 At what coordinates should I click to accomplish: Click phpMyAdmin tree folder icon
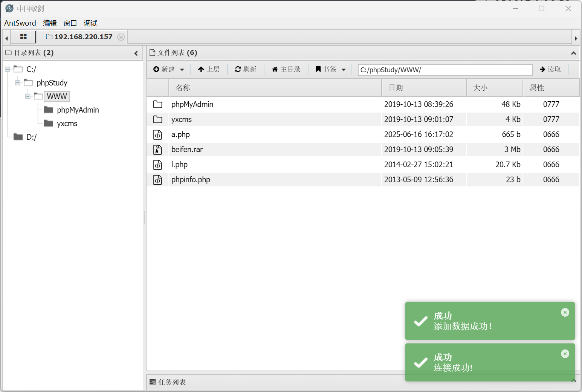tap(49, 110)
